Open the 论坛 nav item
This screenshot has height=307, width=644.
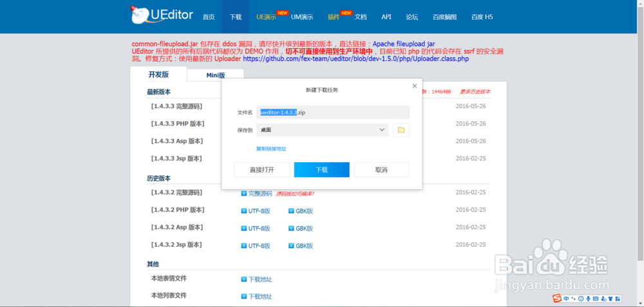[x=412, y=17]
